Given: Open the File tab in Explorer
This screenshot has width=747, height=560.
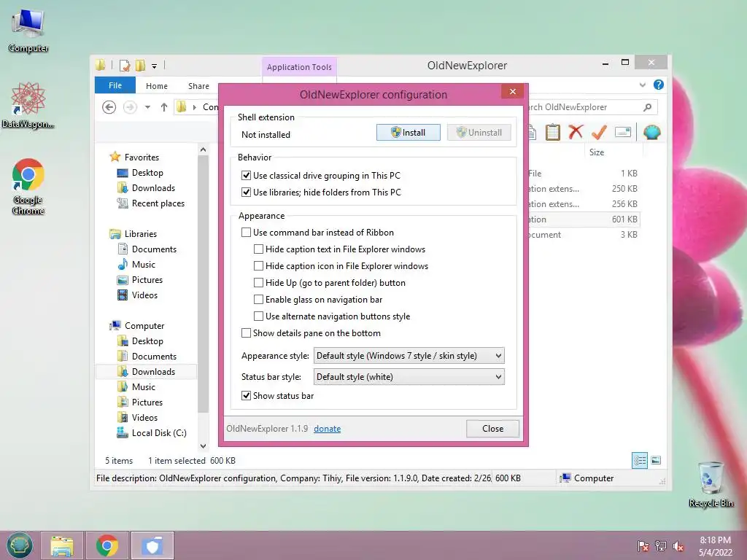Looking at the screenshot, I should 115,85.
